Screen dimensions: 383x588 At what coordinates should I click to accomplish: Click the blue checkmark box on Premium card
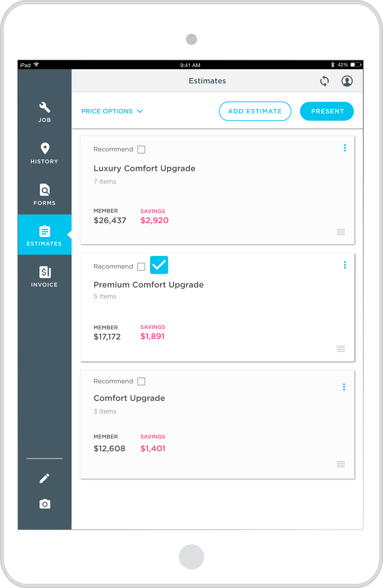[x=159, y=265]
